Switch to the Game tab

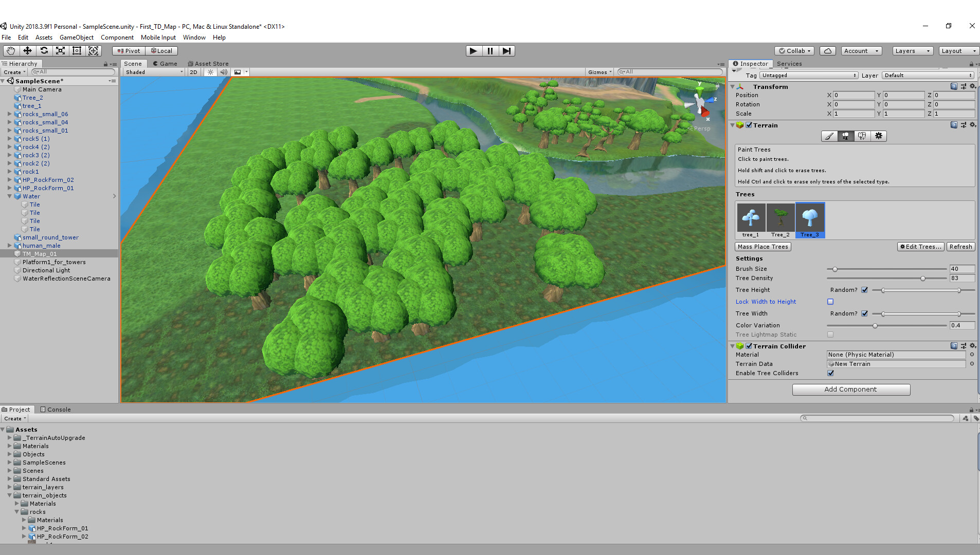pos(165,63)
